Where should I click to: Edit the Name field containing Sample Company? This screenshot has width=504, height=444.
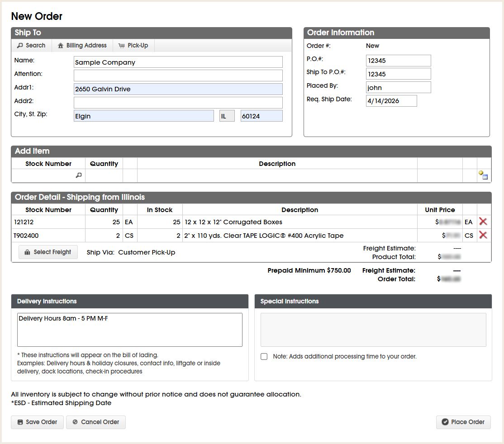(x=178, y=62)
